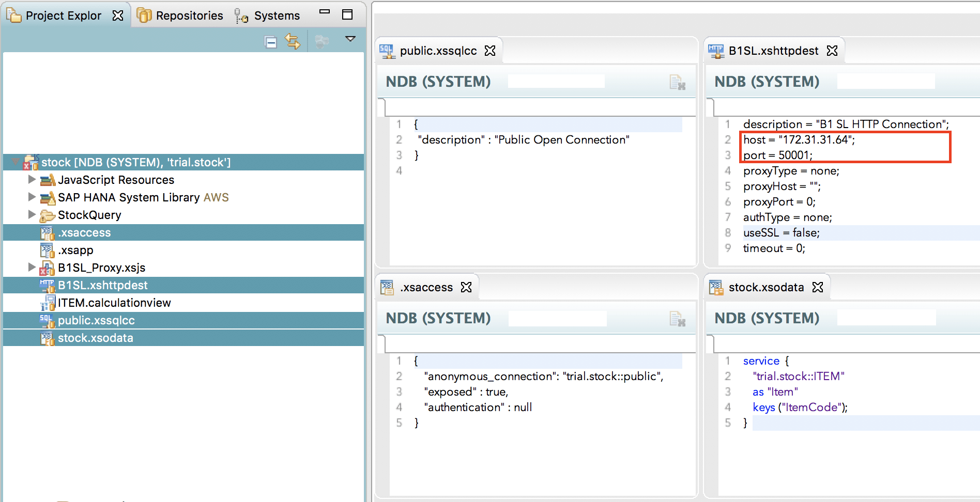Viewport: 980px width, 502px height.
Task: Click the useSSL line in B1SL.xshttpdest editor
Action: pos(781,233)
